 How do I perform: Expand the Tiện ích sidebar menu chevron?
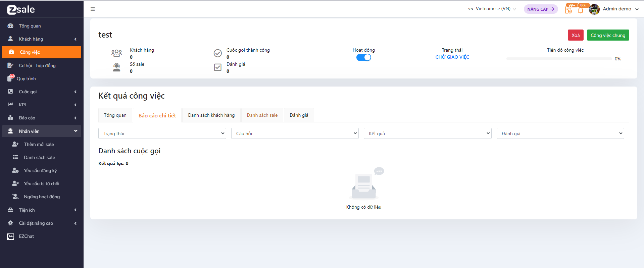point(76,210)
